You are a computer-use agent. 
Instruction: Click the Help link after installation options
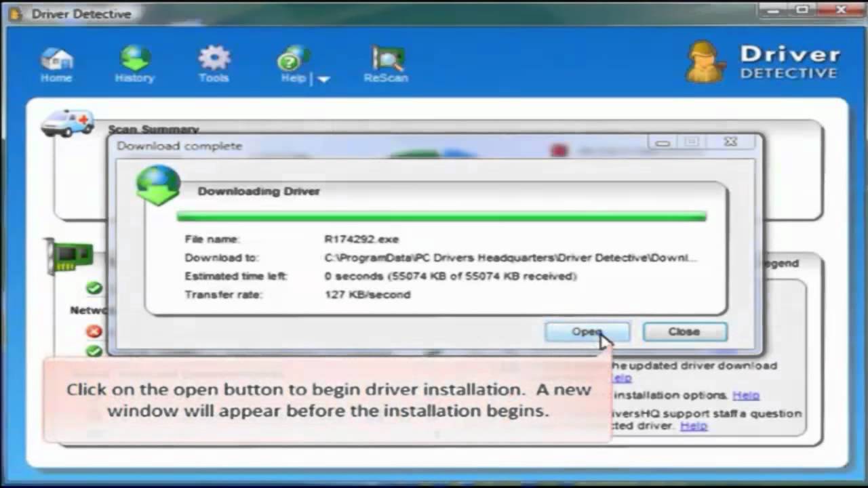[x=746, y=395]
